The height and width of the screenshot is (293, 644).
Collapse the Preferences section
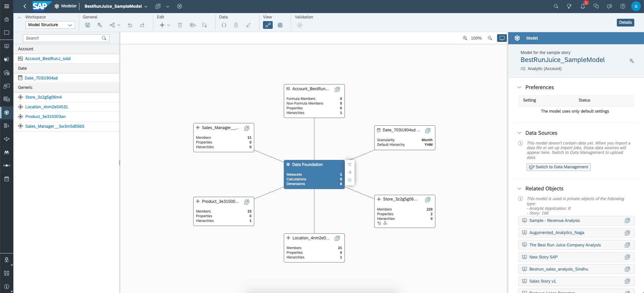[x=519, y=87]
